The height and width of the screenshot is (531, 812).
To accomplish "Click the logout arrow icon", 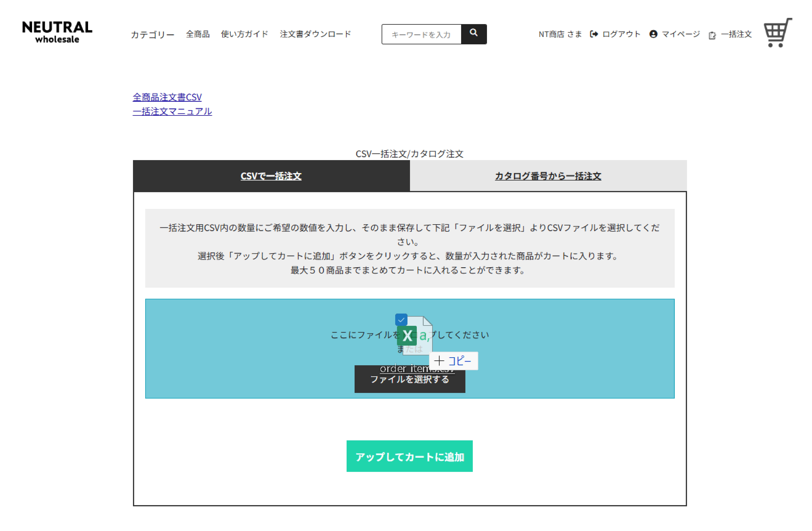I will [x=594, y=34].
